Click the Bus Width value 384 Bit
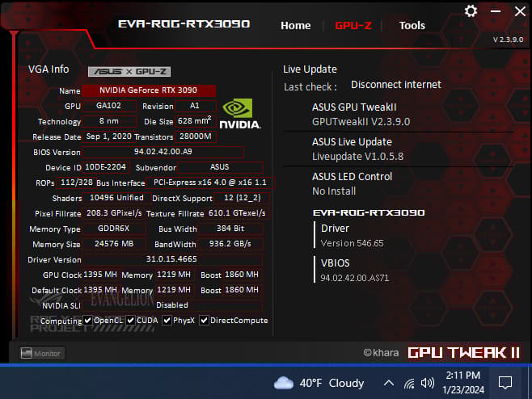This screenshot has height=399, width=532. [x=230, y=229]
